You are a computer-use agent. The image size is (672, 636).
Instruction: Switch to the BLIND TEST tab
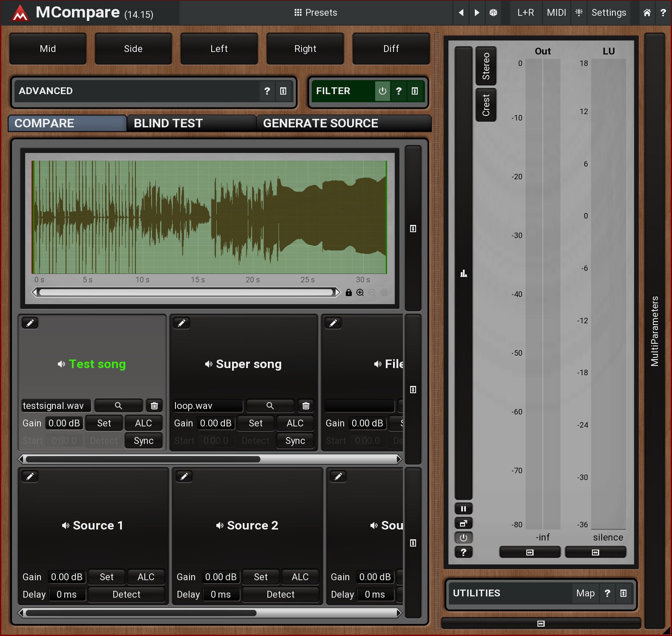[168, 124]
